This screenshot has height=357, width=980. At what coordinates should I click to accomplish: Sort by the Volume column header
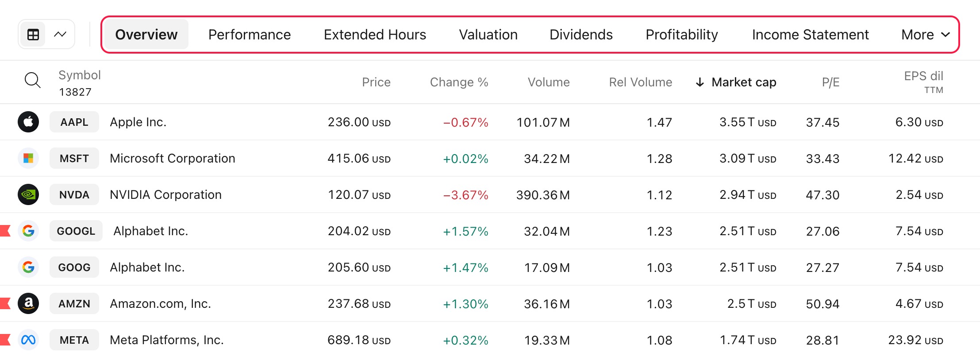click(x=549, y=82)
